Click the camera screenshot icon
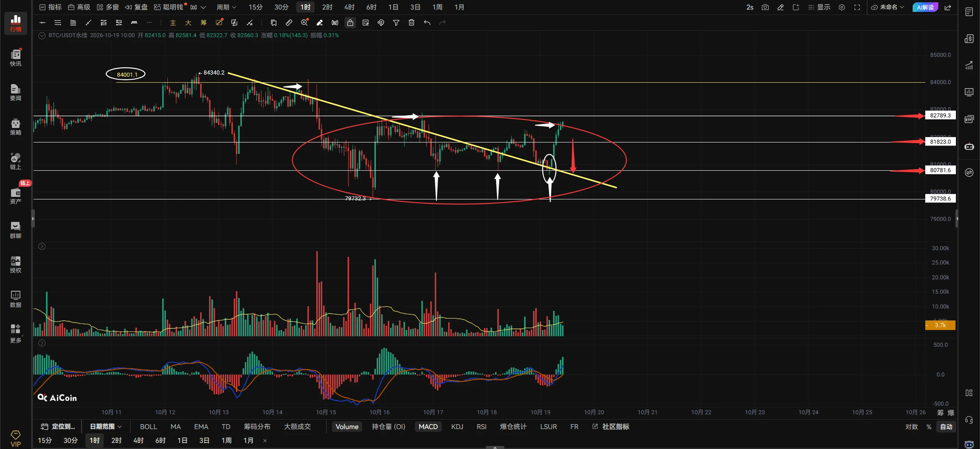980x449 pixels. click(765, 7)
